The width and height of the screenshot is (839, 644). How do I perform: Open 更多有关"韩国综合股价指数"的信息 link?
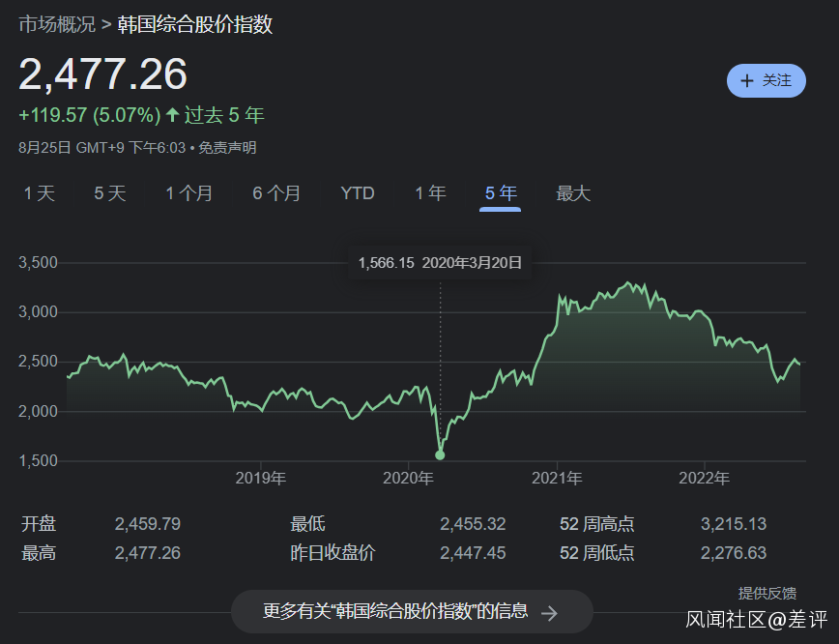(396, 611)
